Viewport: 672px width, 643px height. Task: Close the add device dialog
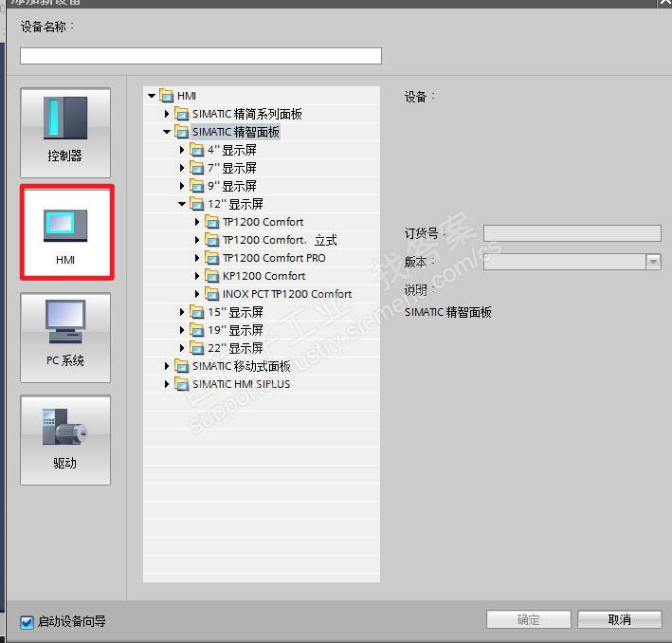point(664,3)
